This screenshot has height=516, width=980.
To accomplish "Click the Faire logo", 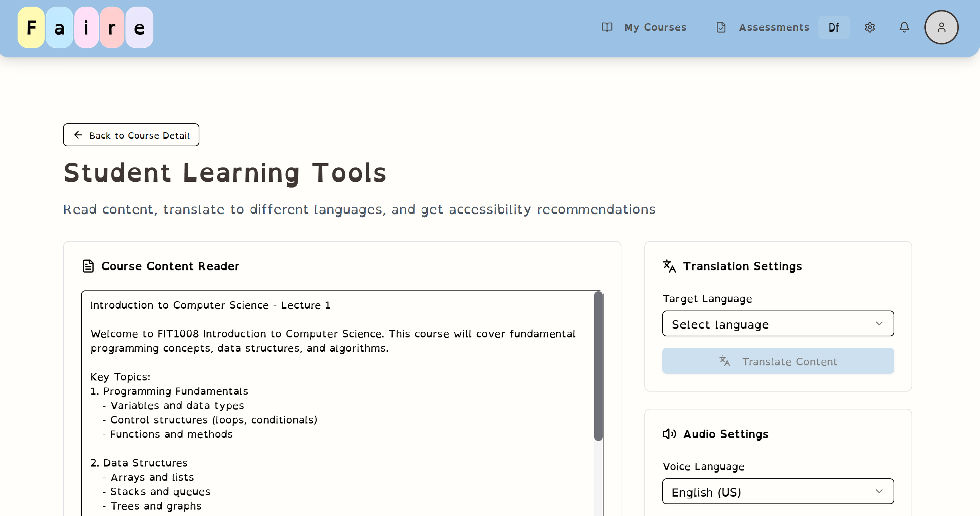I will (85, 27).
